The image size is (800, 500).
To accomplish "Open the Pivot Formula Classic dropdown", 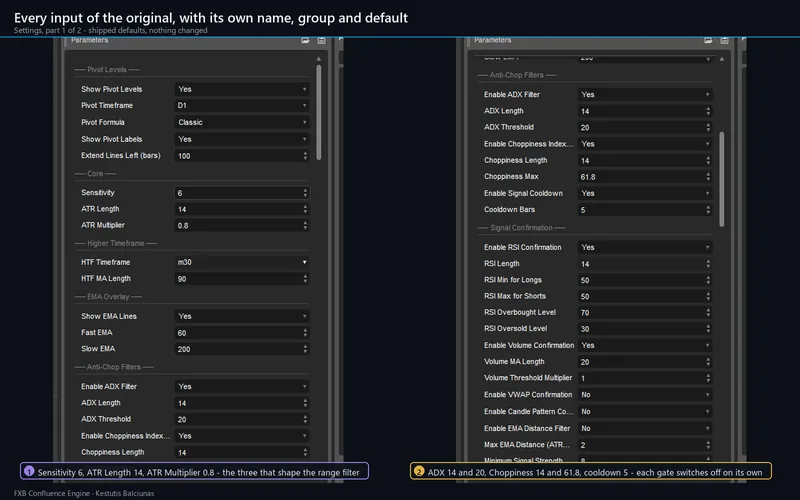I will click(x=242, y=122).
